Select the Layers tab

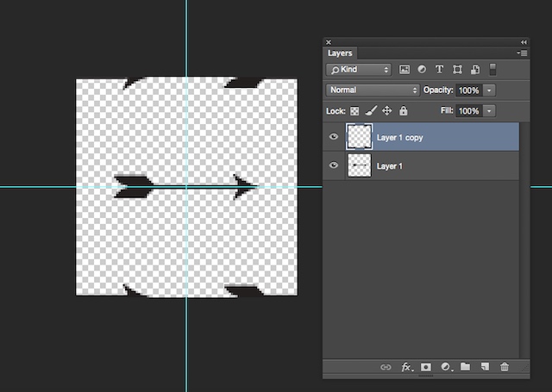click(340, 53)
